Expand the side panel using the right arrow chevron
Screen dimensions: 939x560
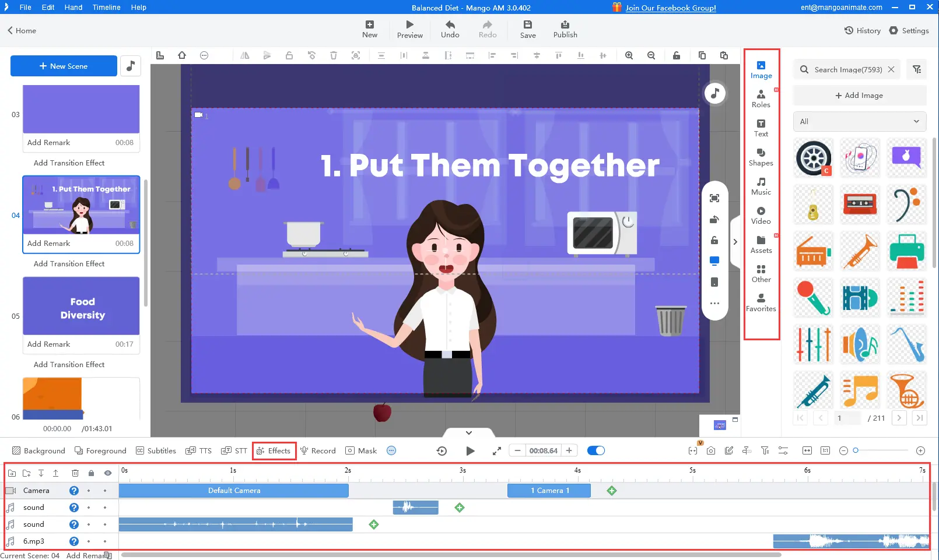[735, 241]
